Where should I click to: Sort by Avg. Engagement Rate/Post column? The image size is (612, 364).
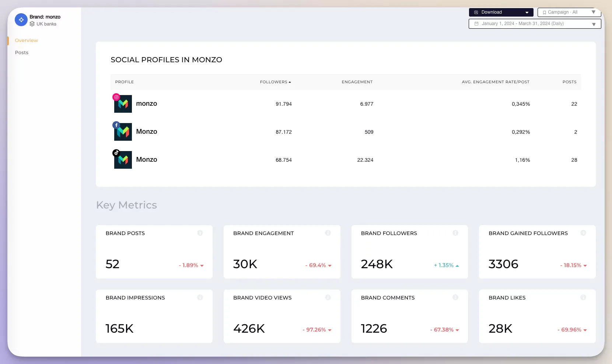[x=496, y=82]
